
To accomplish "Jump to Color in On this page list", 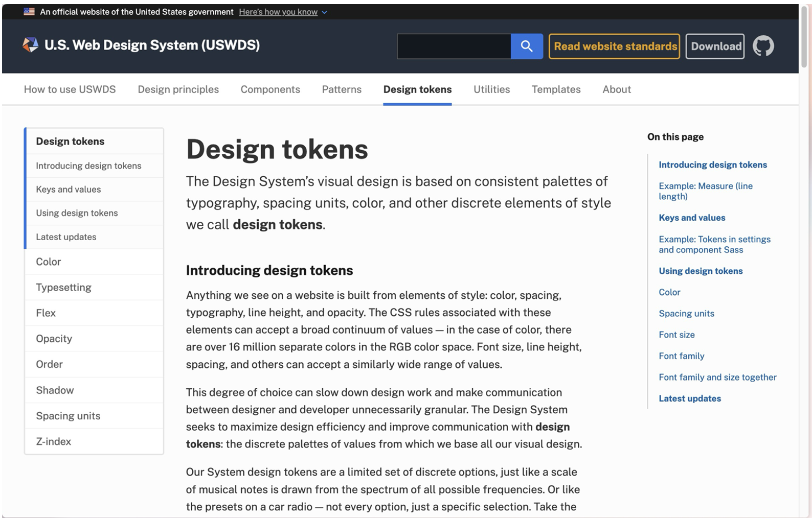I will click(669, 292).
